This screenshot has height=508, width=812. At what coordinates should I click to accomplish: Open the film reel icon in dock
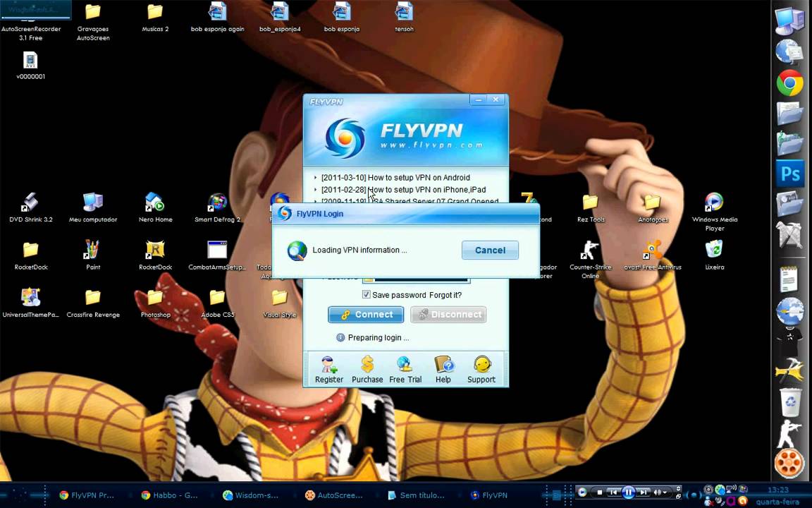(789, 463)
